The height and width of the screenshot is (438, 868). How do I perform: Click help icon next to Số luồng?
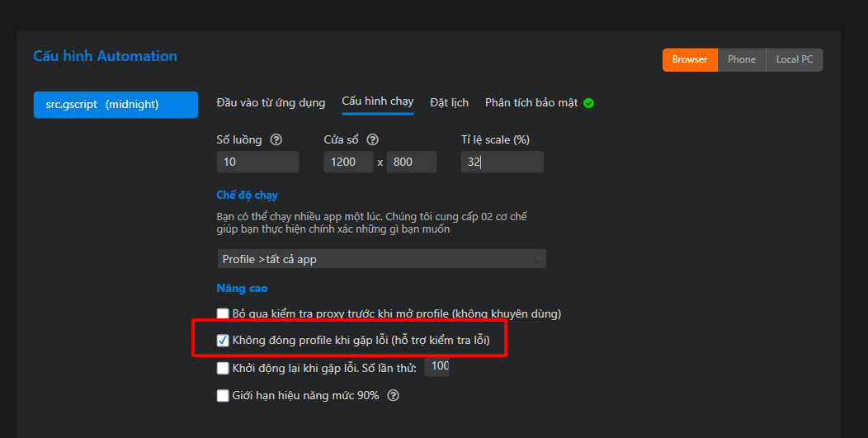(x=276, y=140)
